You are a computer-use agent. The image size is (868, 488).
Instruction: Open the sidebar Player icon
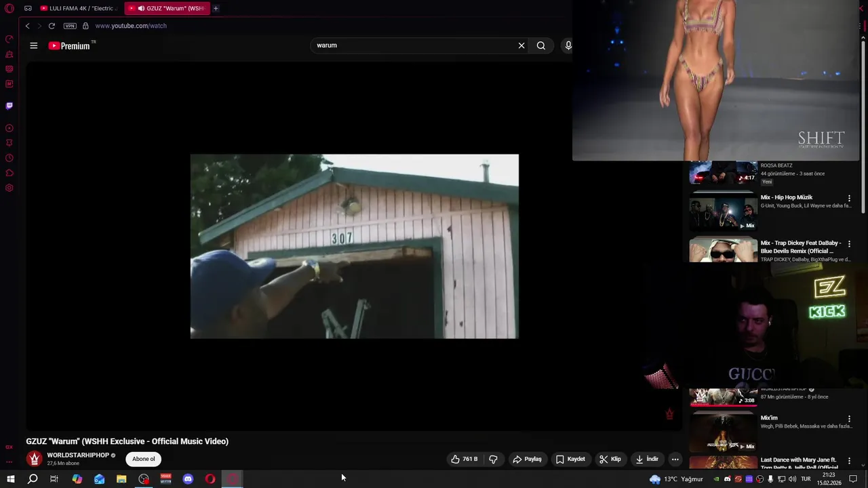click(9, 128)
